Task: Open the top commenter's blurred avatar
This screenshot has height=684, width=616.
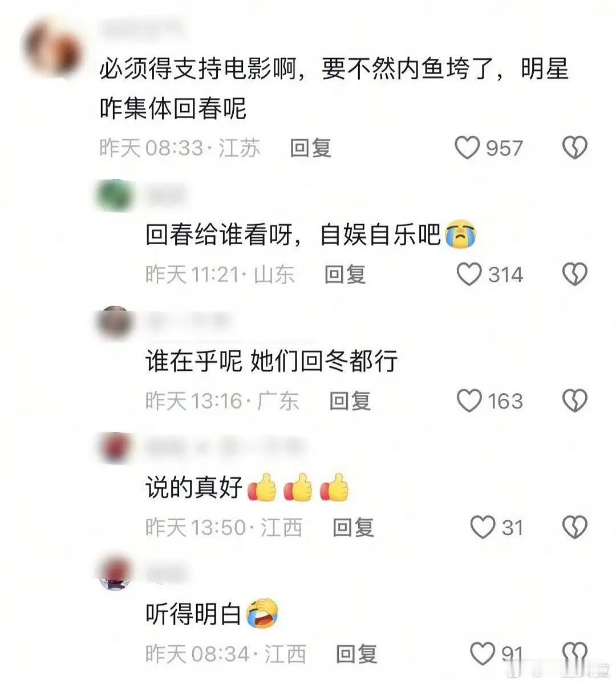Action: click(52, 48)
